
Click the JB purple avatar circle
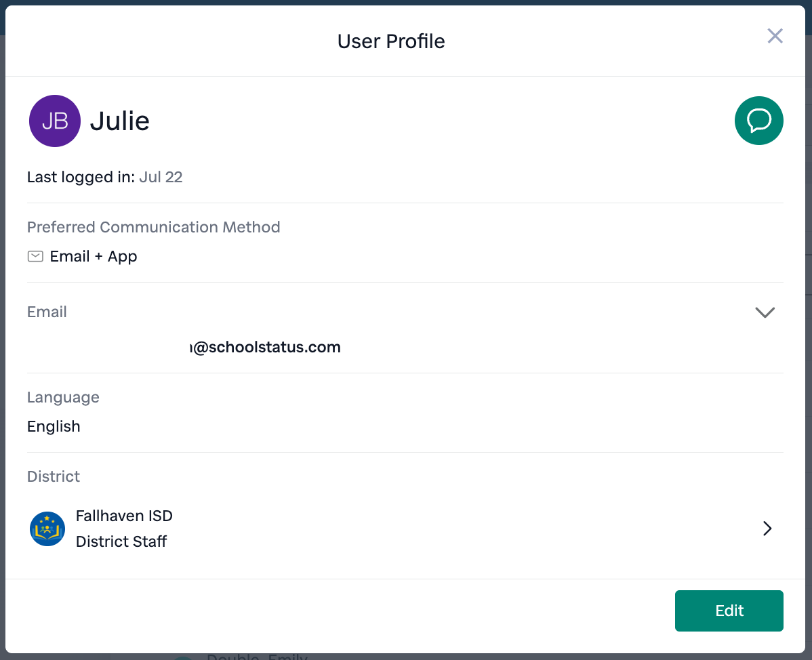[55, 121]
